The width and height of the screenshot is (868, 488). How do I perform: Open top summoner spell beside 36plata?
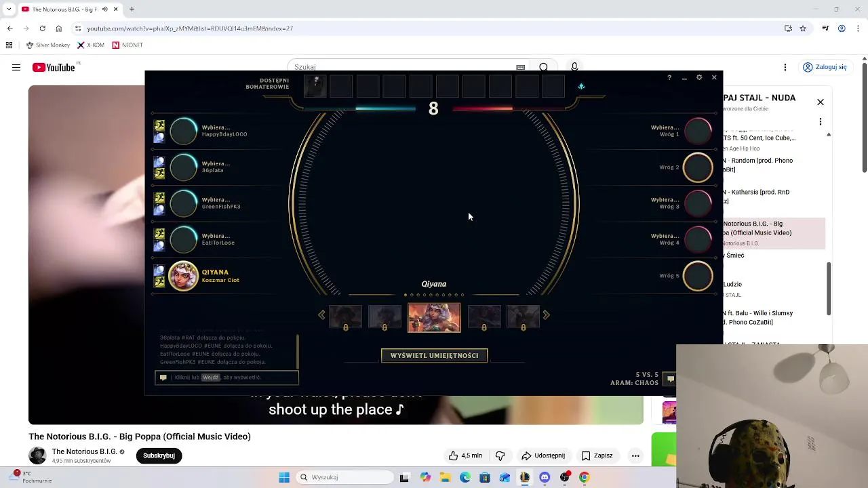(159, 162)
